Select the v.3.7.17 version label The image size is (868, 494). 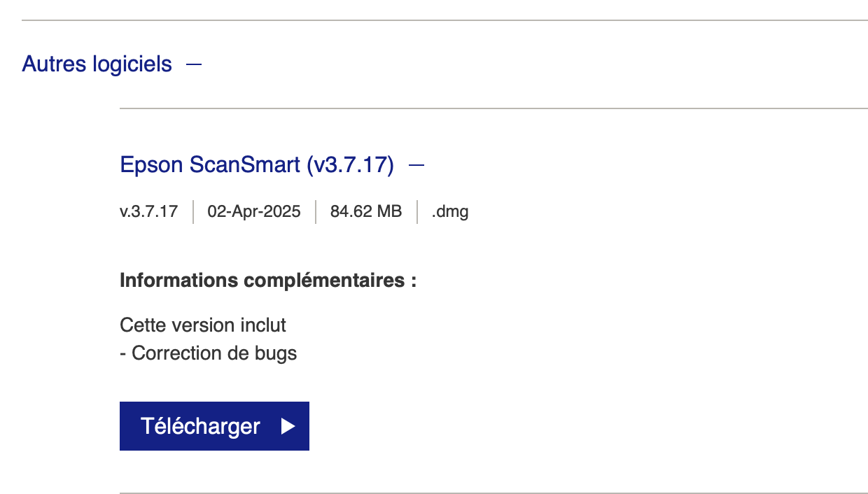point(148,211)
